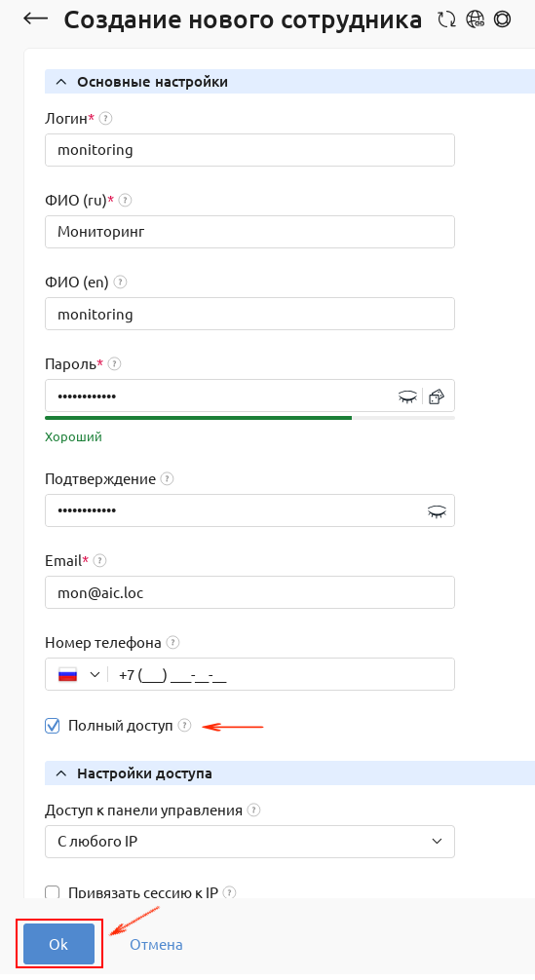Go back using the left arrow icon
The height and width of the screenshot is (980, 535).
coord(36,19)
